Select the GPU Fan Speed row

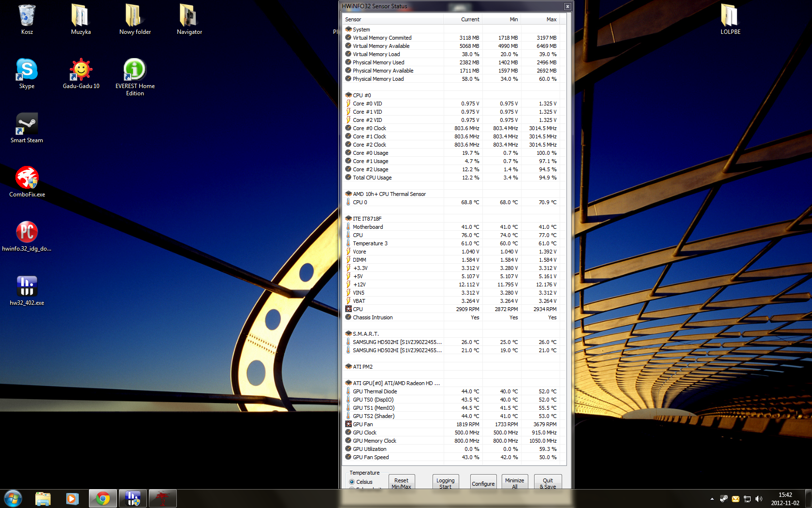451,457
